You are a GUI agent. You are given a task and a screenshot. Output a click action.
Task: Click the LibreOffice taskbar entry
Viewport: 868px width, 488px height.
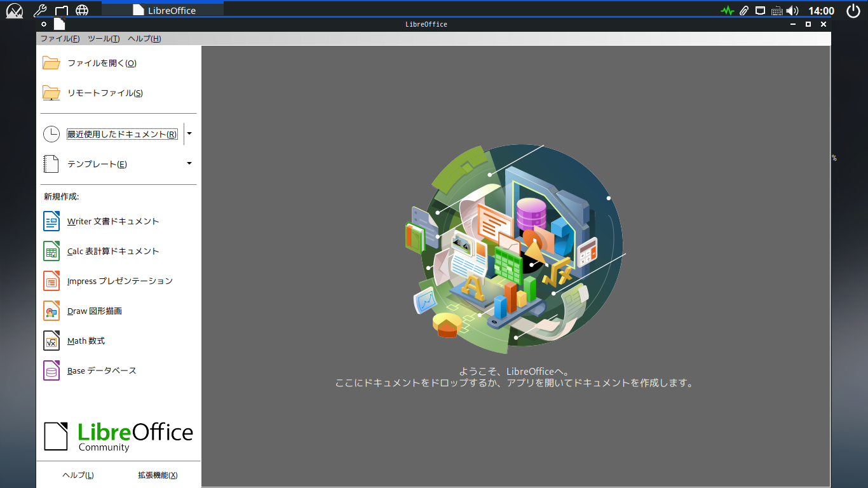click(163, 11)
